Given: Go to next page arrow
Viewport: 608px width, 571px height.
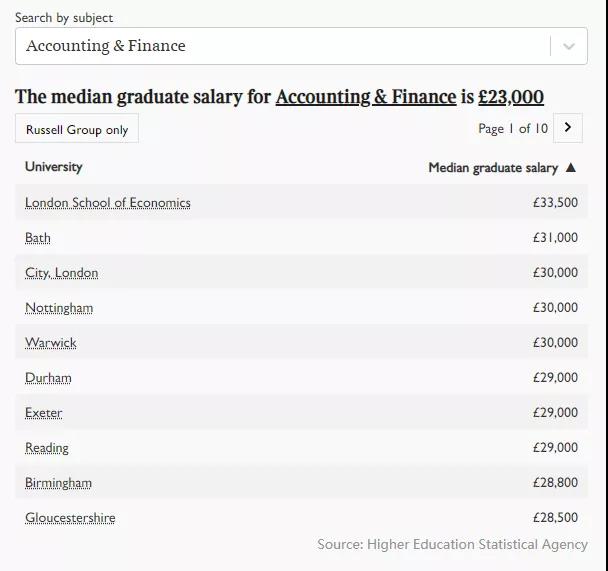Looking at the screenshot, I should pyautogui.click(x=568, y=127).
